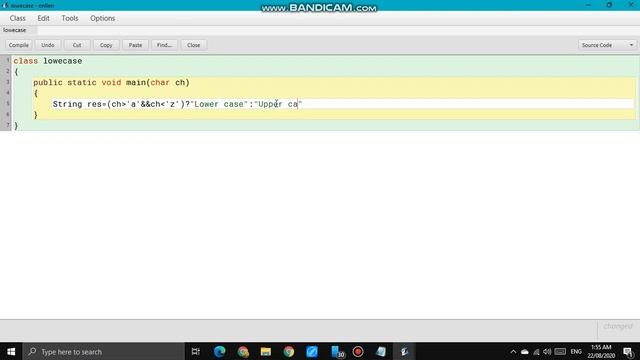Viewport: 640px width, 360px height.
Task: Launch Microsoft Edge from taskbar
Action: coord(220,351)
